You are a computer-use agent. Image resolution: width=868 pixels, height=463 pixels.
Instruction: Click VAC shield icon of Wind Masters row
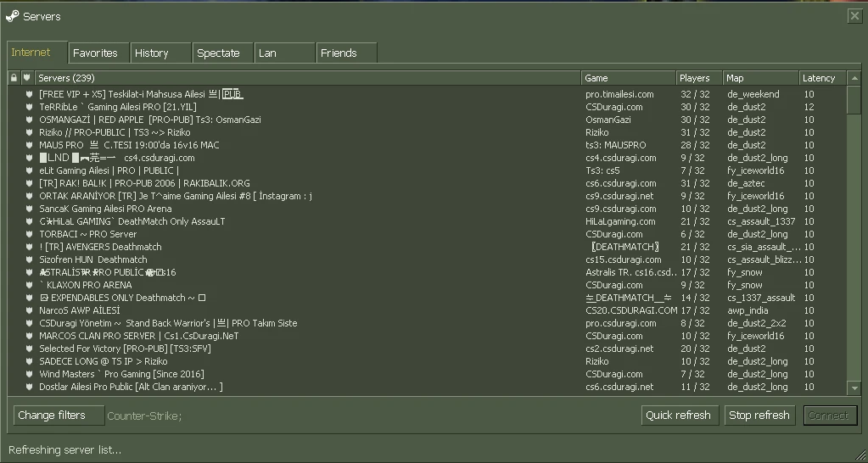tap(30, 374)
